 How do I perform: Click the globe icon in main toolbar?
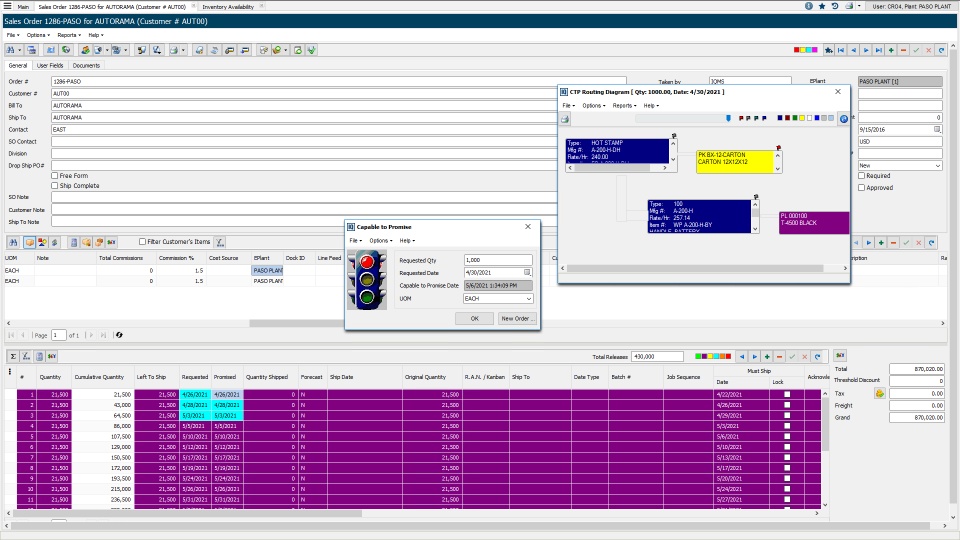[x=66, y=50]
